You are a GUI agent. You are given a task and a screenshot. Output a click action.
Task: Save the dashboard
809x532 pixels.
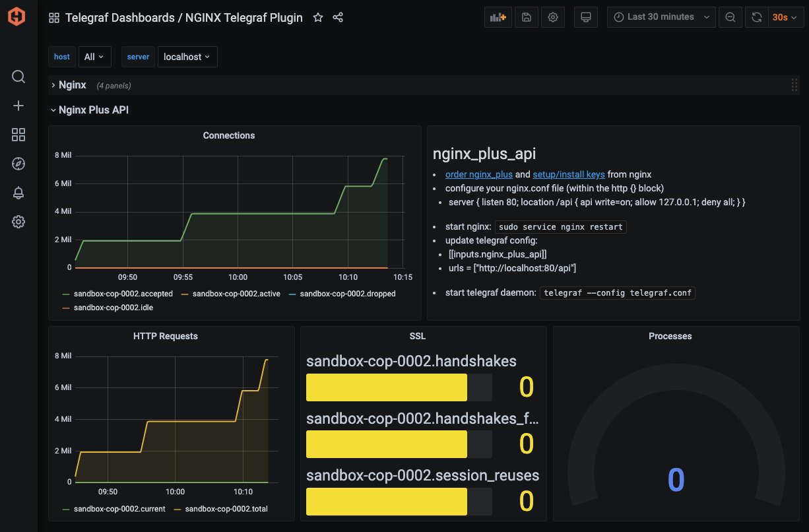point(526,17)
